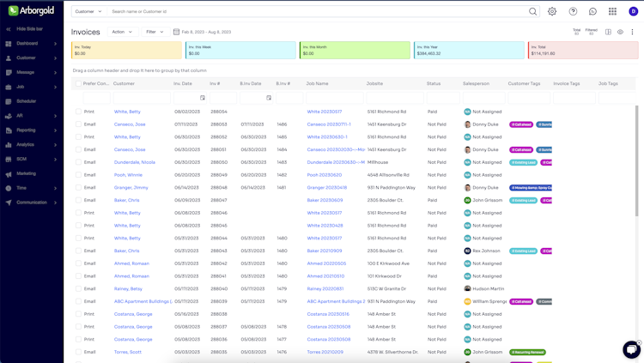Open the Scheduler menu item

pyautogui.click(x=27, y=101)
